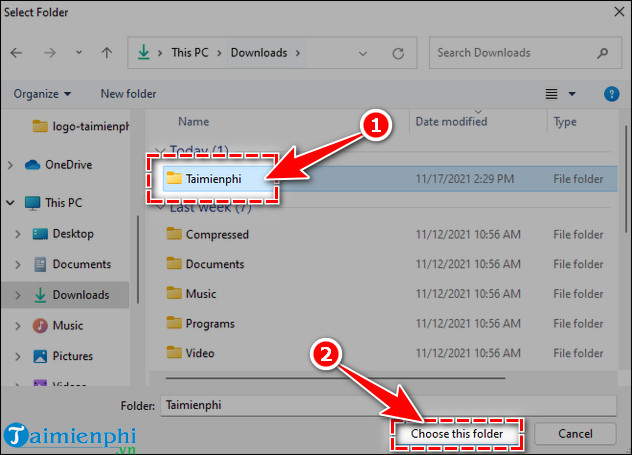
Task: Click the view layout options icon
Action: pyautogui.click(x=550, y=94)
